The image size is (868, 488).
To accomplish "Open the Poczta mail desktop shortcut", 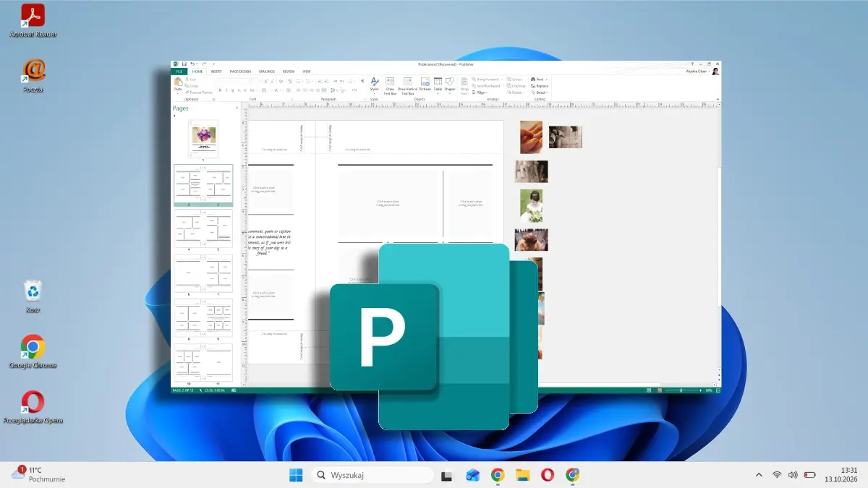I will tap(33, 75).
